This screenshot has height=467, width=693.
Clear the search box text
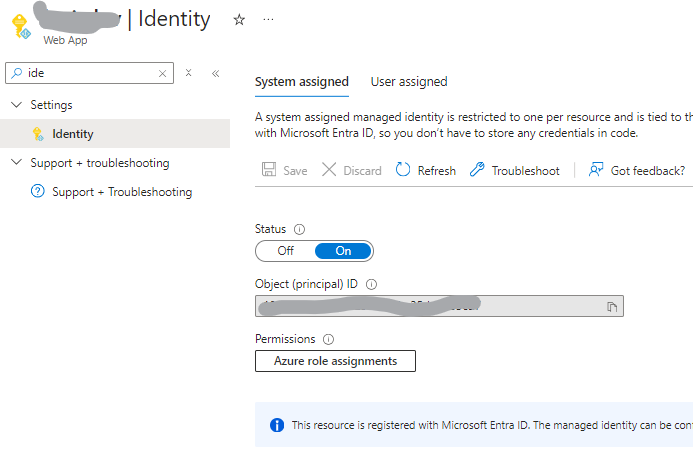163,73
